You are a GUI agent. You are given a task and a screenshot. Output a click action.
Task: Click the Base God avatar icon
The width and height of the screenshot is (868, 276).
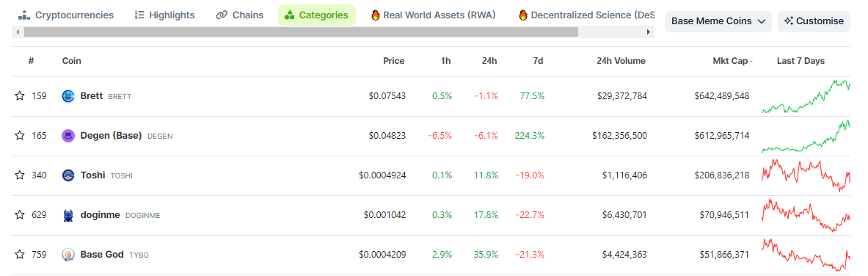click(x=68, y=255)
